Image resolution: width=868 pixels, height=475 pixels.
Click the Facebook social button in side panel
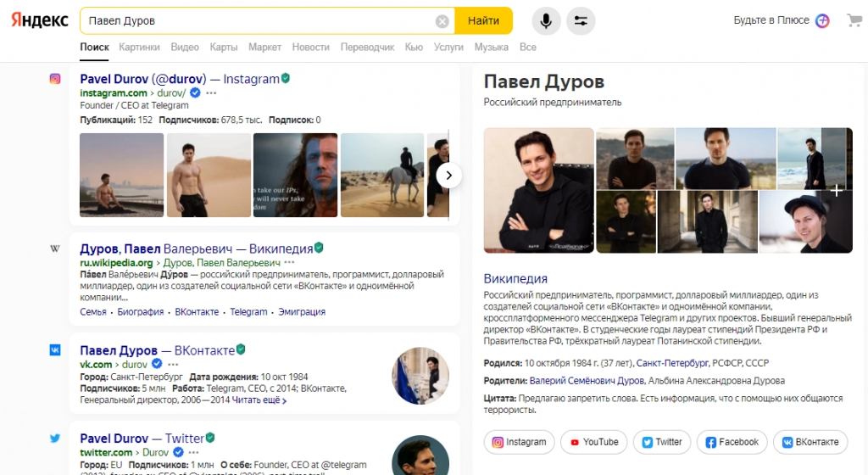[x=732, y=442]
